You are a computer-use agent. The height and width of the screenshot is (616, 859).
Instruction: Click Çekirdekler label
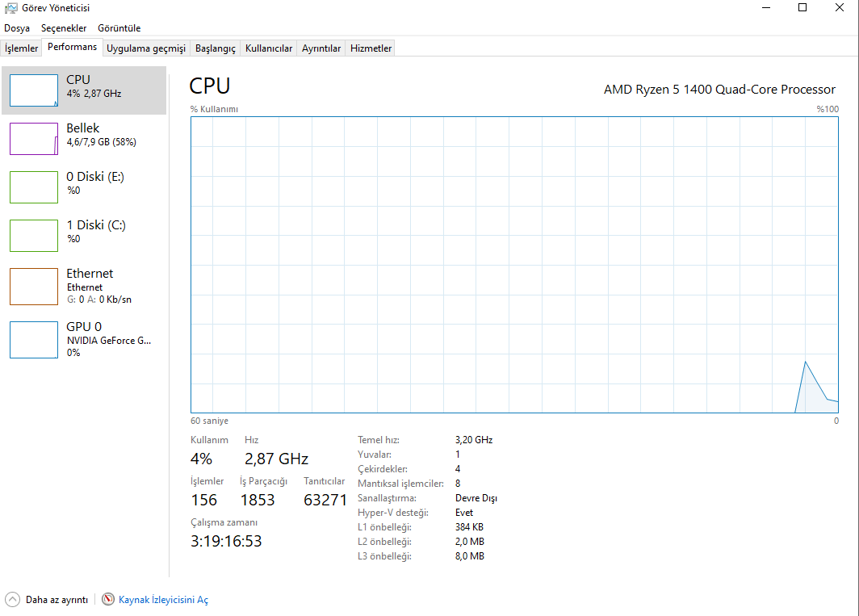pos(383,469)
